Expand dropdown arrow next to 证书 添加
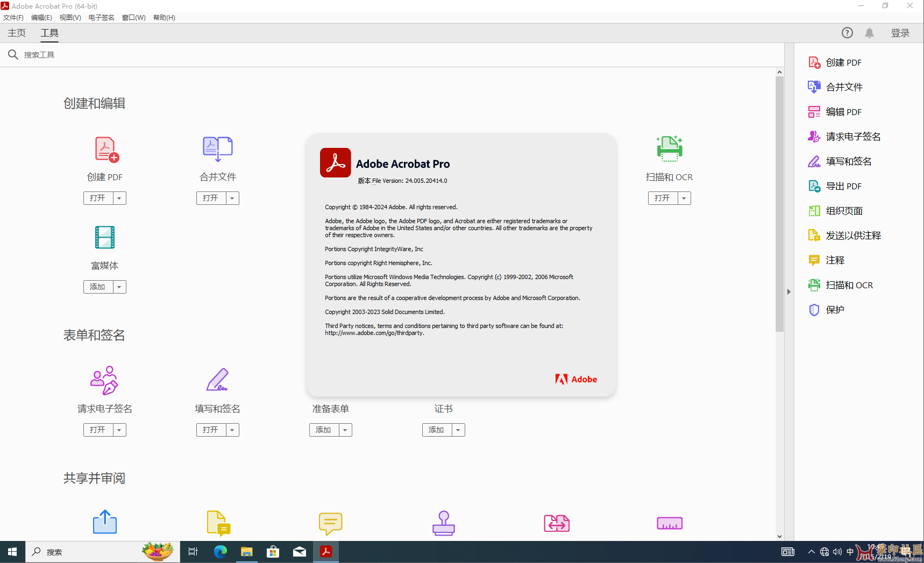Image resolution: width=924 pixels, height=563 pixels. (x=458, y=430)
